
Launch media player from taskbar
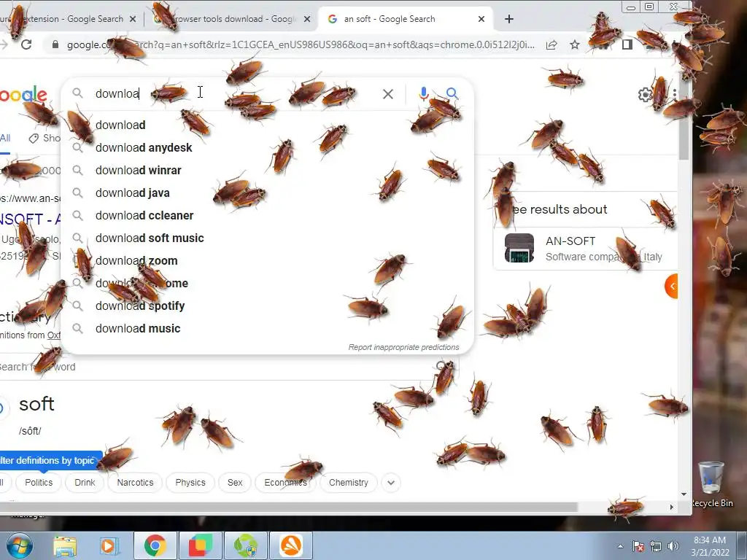click(109, 545)
